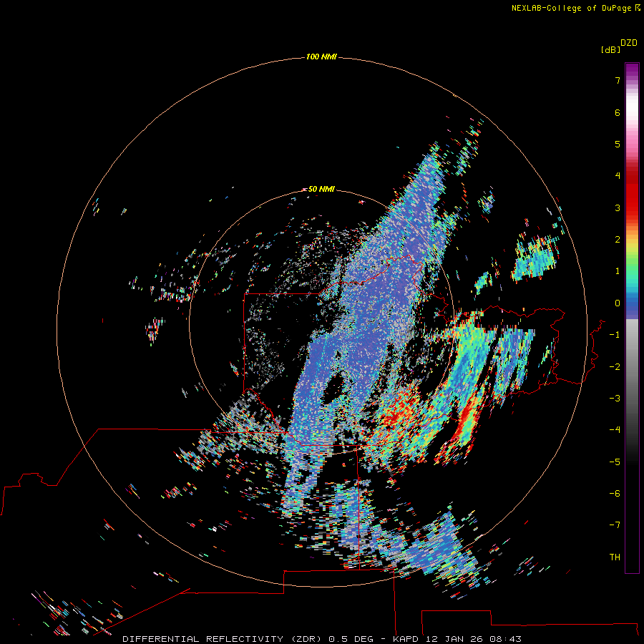Viewport: 644px width, 644px height.
Task: Click the -7 value on color scale
Action: (x=615, y=525)
